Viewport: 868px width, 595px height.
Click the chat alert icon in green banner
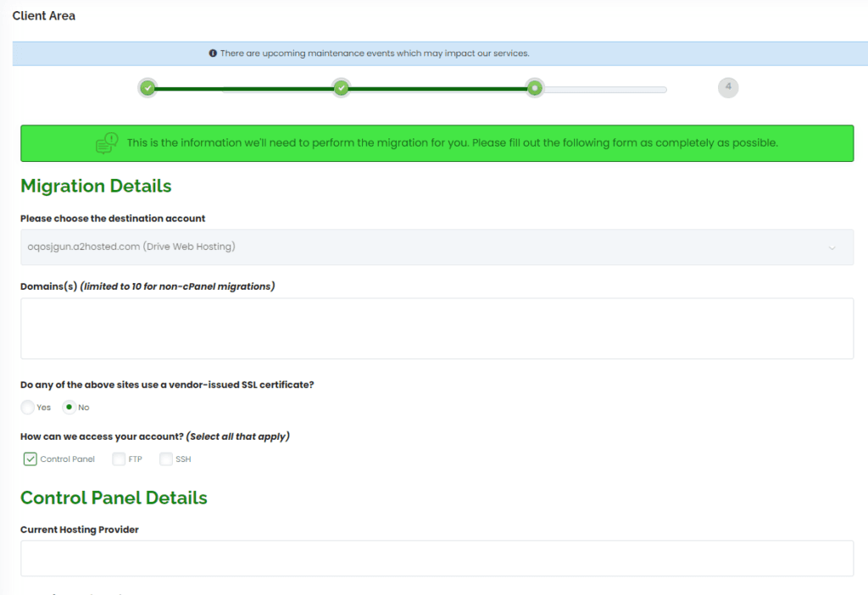click(107, 142)
